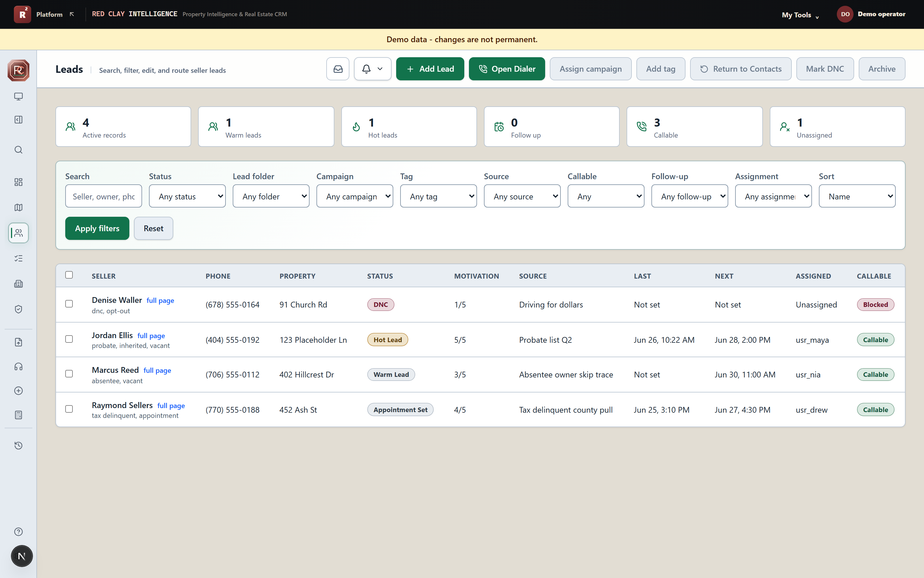Open the Callable filter dropdown
This screenshot has height=578, width=924.
[x=606, y=196]
